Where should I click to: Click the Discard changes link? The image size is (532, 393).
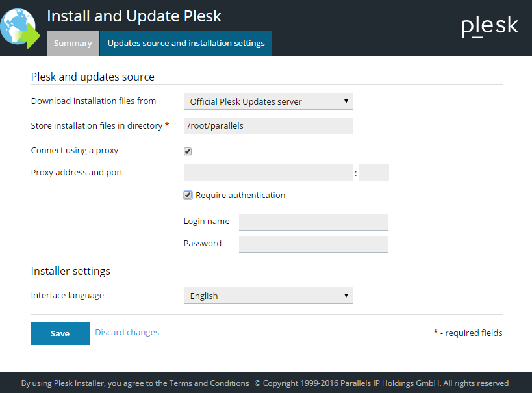(127, 332)
